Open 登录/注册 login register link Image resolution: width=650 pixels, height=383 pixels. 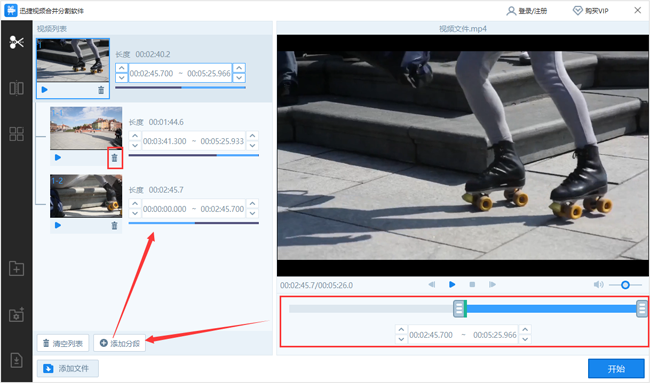(x=527, y=11)
